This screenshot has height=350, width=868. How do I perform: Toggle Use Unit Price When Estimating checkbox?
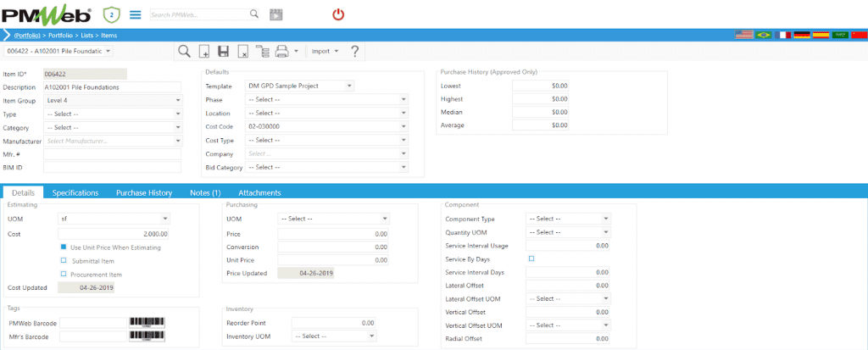pyautogui.click(x=64, y=247)
